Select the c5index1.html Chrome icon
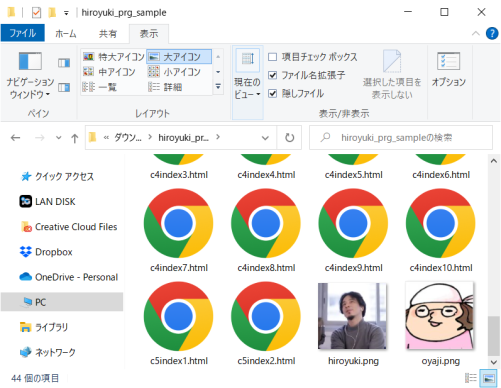The width and height of the screenshot is (501, 388). (178, 316)
